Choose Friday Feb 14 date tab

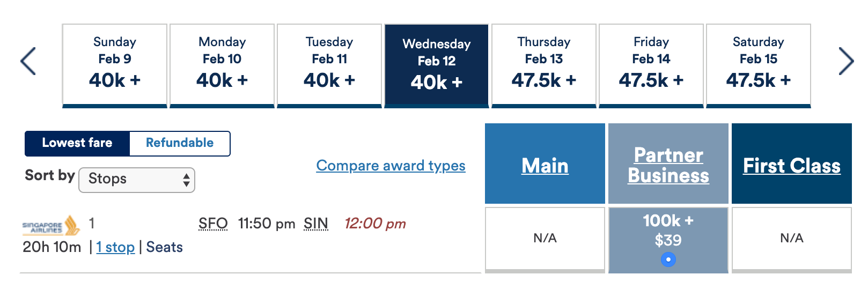[651, 65]
